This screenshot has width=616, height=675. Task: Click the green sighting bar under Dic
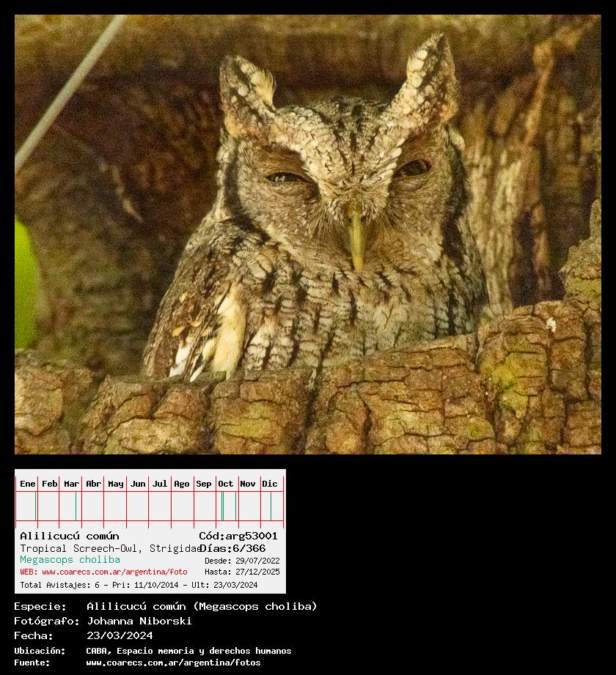tap(271, 506)
